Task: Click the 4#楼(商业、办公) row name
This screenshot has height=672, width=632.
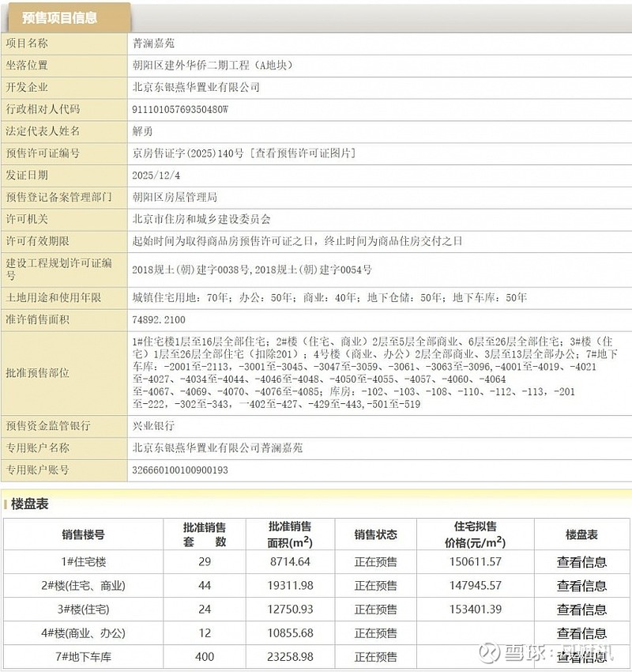Action: point(83,633)
